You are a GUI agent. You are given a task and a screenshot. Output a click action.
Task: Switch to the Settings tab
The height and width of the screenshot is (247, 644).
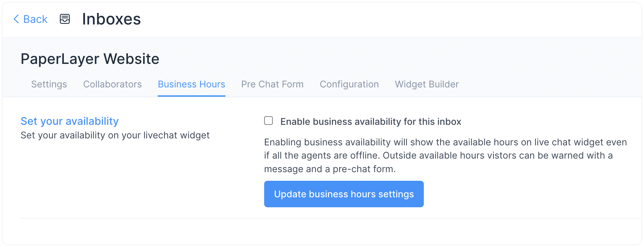pyautogui.click(x=49, y=84)
